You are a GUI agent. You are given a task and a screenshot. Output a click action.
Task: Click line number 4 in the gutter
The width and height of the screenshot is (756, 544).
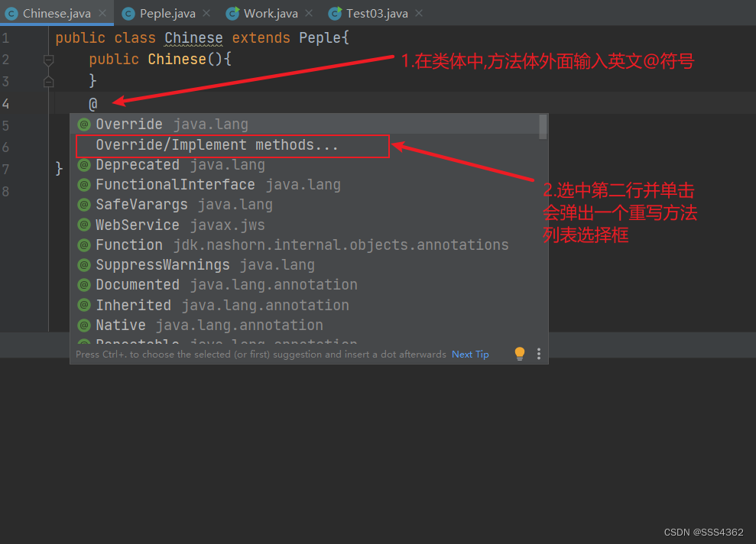click(6, 103)
